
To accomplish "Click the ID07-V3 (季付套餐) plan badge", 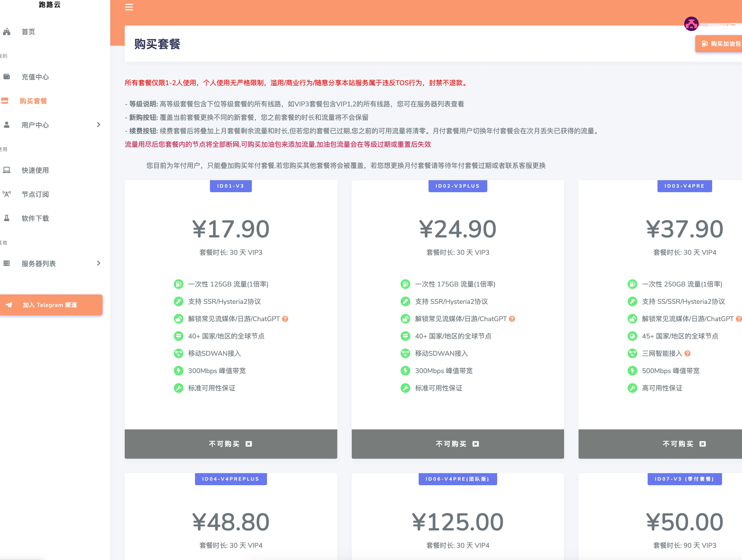I will click(685, 479).
